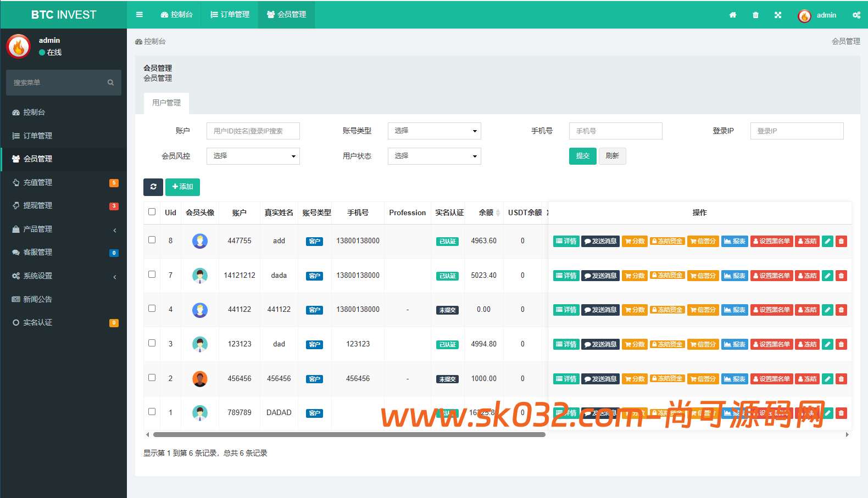Click the dark refresh icon button above table
The image size is (868, 498).
(x=153, y=187)
